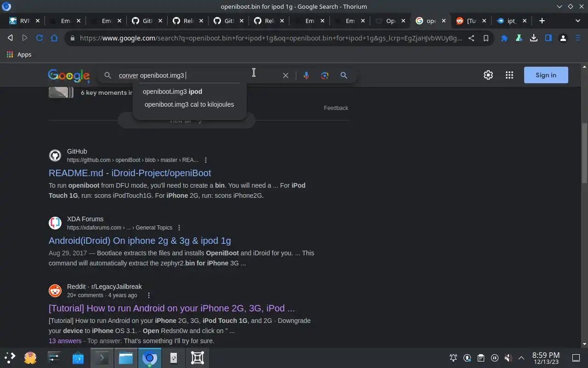Switch to the Reddit [Tu tab
This screenshot has height=368, width=588.
[x=470, y=21]
